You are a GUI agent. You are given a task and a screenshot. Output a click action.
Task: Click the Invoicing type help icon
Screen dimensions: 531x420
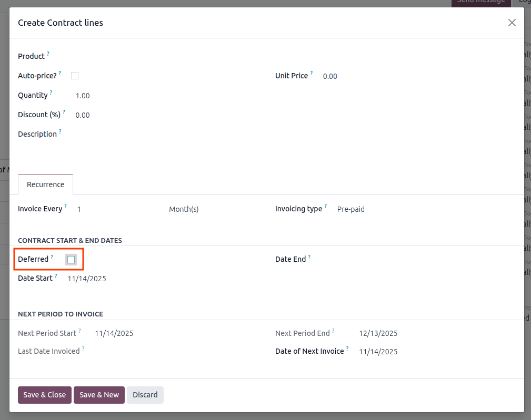[x=326, y=206]
